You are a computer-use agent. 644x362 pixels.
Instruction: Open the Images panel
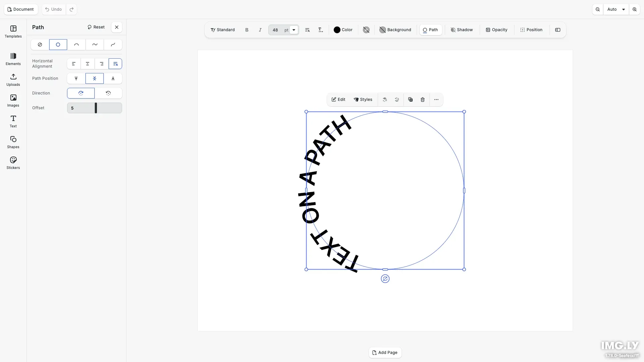(13, 101)
